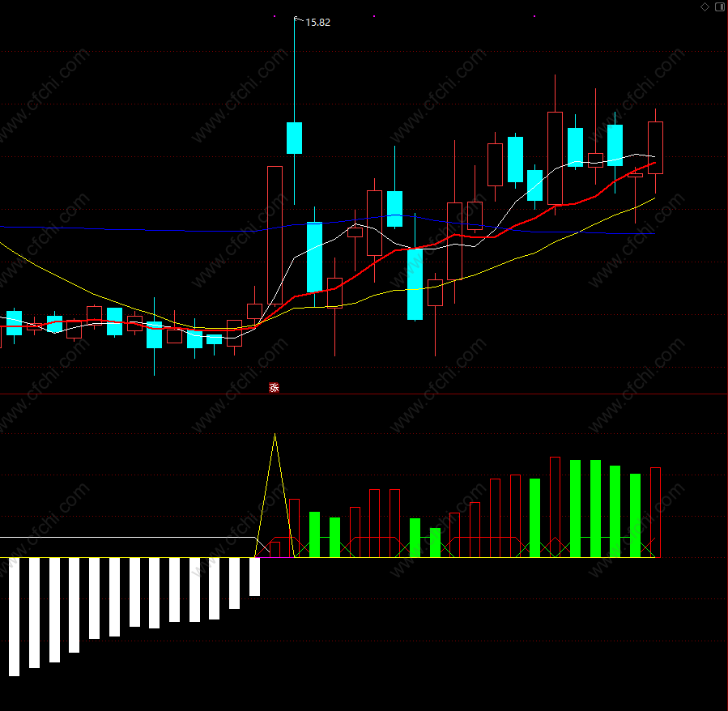The width and height of the screenshot is (728, 711).
Task: Select the cyan candle body under 15.82 high
Action: [294, 138]
